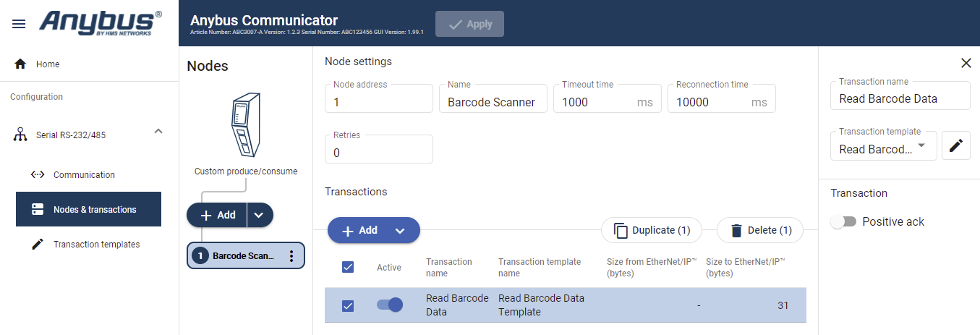Click the node Name field
The height and width of the screenshot is (335, 980).
click(493, 98)
